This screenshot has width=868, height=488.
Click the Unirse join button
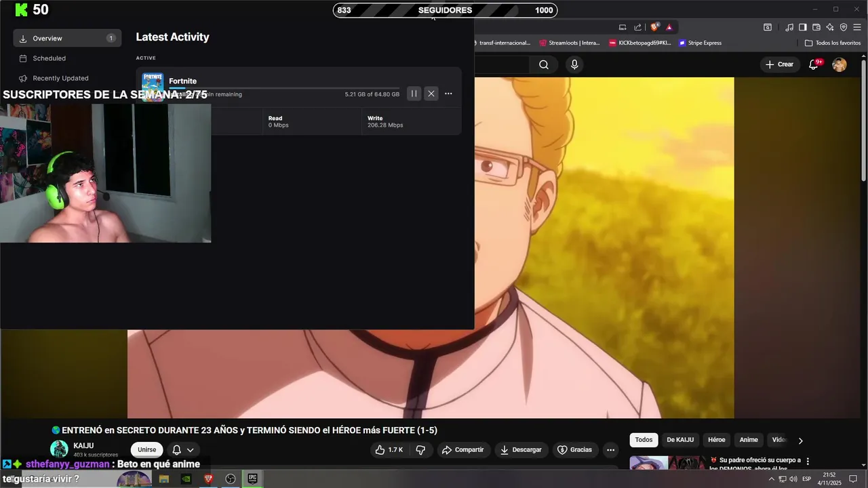coord(146,449)
